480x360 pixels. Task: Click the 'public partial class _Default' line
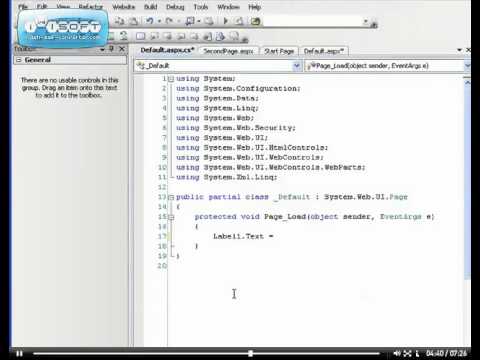click(x=292, y=197)
